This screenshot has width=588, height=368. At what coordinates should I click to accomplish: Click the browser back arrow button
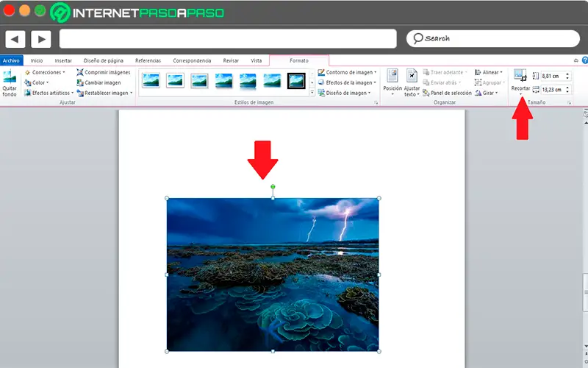(15, 39)
